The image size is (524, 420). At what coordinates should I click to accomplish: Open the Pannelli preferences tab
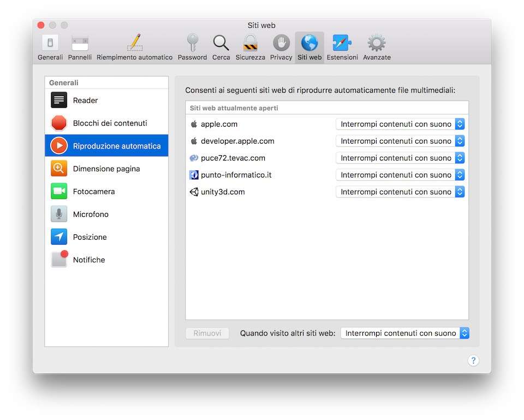pyautogui.click(x=80, y=47)
